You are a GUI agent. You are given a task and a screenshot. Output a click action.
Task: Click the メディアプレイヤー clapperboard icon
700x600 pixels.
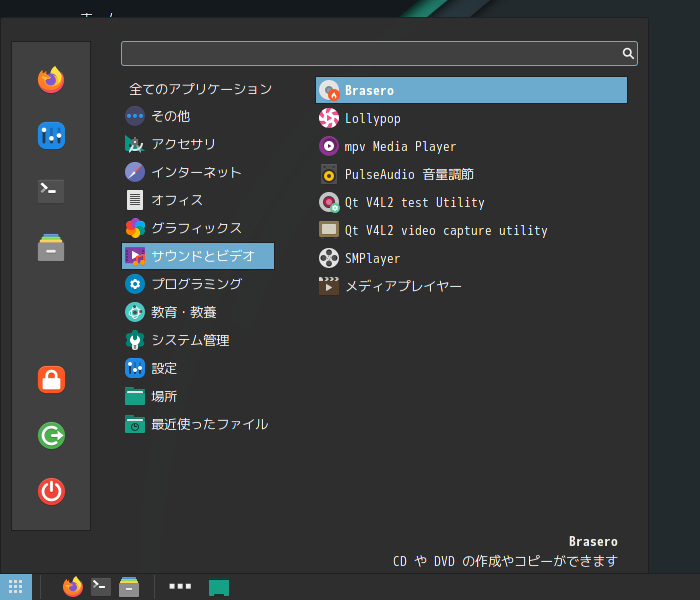click(x=329, y=286)
